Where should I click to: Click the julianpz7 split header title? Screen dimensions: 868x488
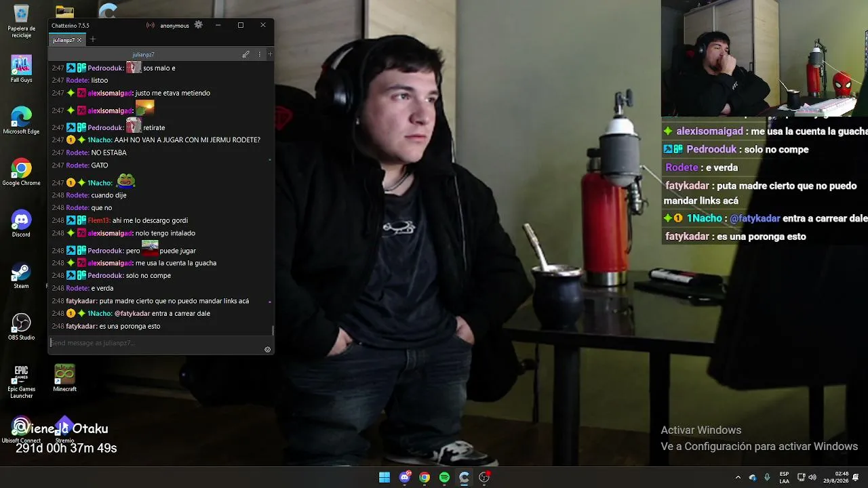pos(143,54)
